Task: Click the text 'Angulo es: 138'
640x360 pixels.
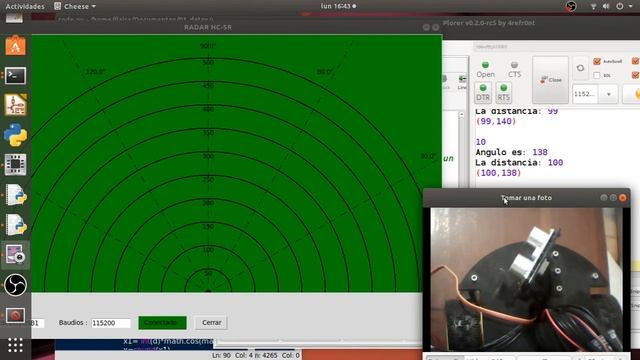Action: 511,152
